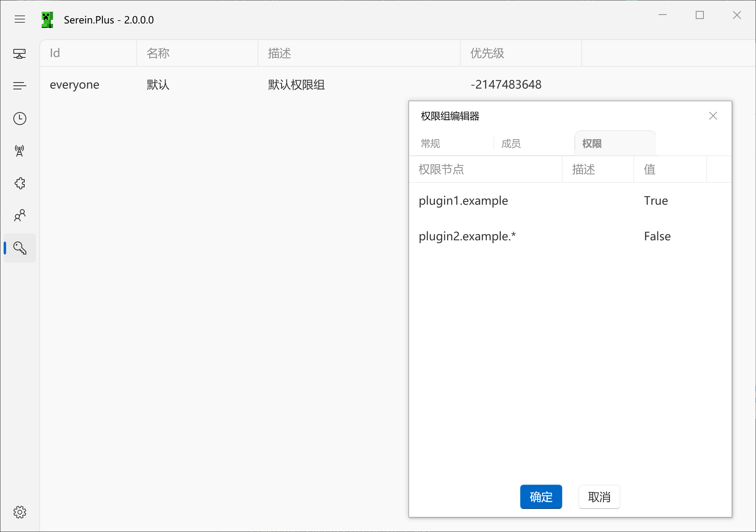Select the permission groups key icon
The height and width of the screenshot is (532, 756).
pyautogui.click(x=20, y=248)
